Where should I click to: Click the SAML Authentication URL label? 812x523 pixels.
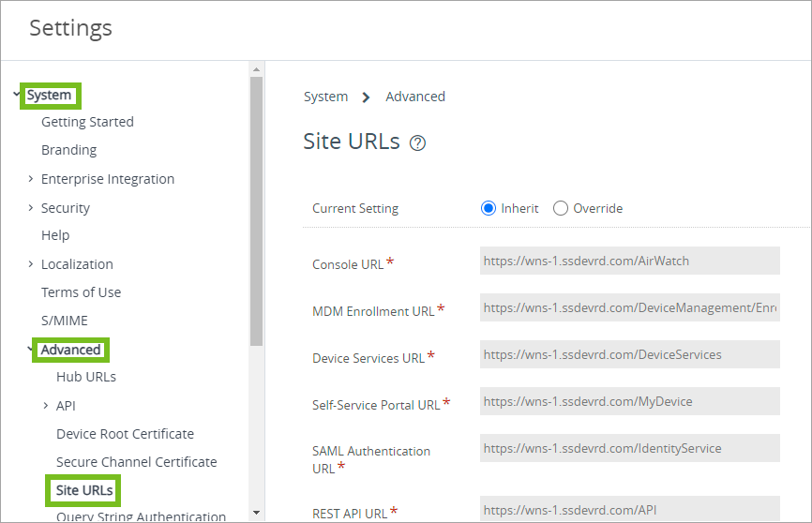pyautogui.click(x=371, y=460)
